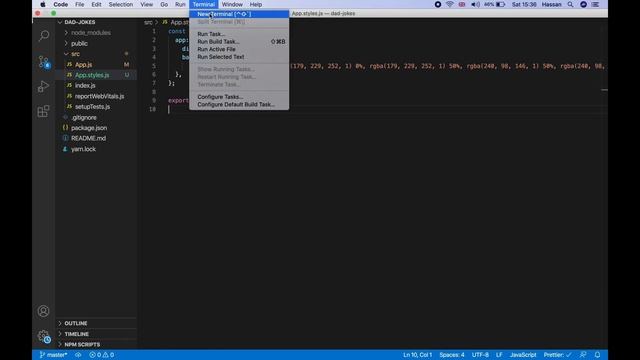Open setupTests.js file

(96, 107)
